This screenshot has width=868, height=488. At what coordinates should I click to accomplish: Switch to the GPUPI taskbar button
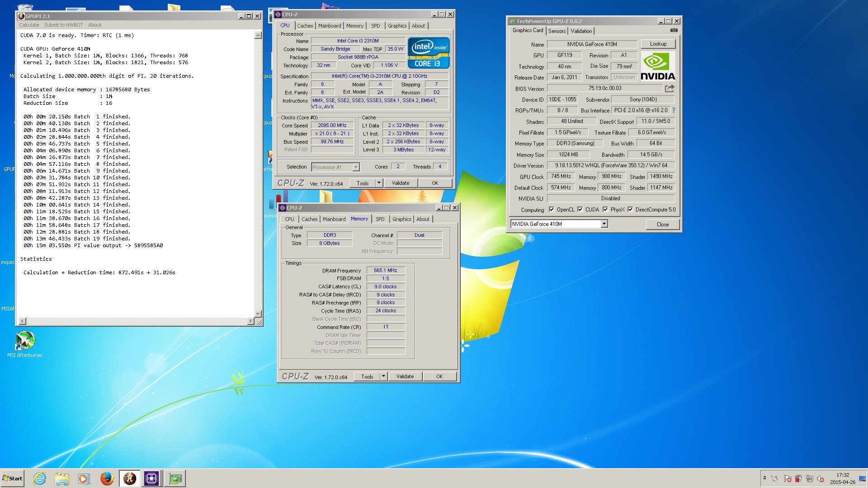point(130,479)
